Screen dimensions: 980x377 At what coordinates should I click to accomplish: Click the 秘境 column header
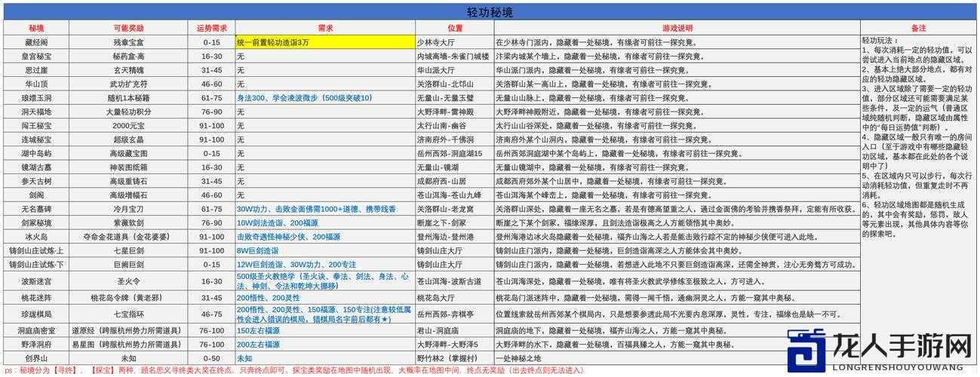pos(35,28)
